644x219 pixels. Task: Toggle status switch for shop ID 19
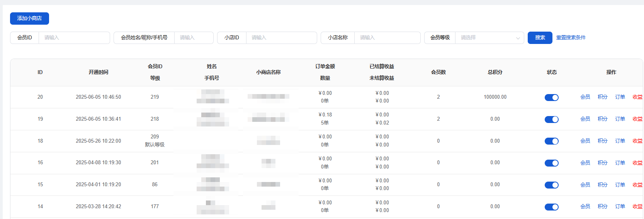(x=551, y=120)
